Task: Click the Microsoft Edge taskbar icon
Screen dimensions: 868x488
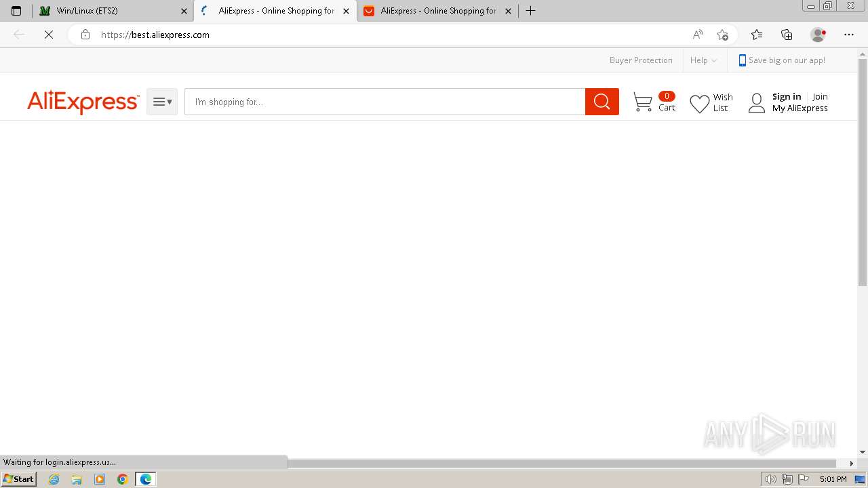Action: click(x=146, y=479)
